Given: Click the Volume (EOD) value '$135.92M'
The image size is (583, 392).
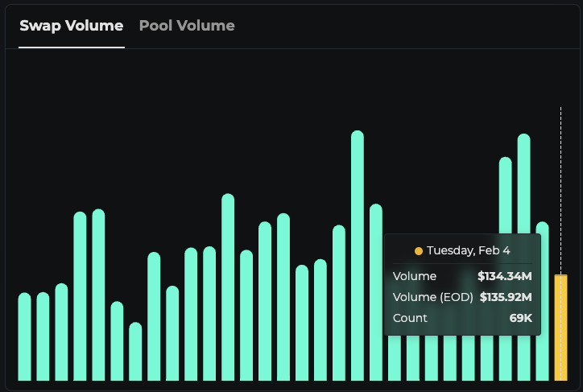Looking at the screenshot, I should 506,297.
